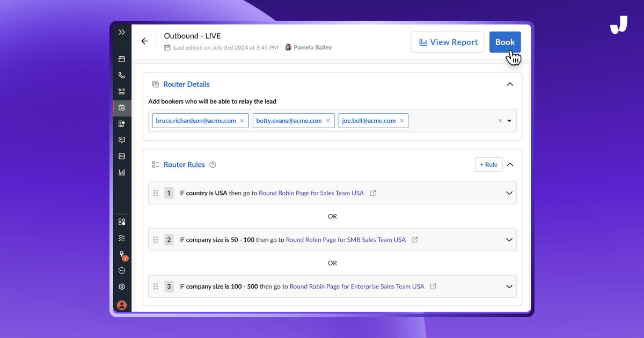
Task: Collapse the Router Rules section
Action: pyautogui.click(x=510, y=165)
